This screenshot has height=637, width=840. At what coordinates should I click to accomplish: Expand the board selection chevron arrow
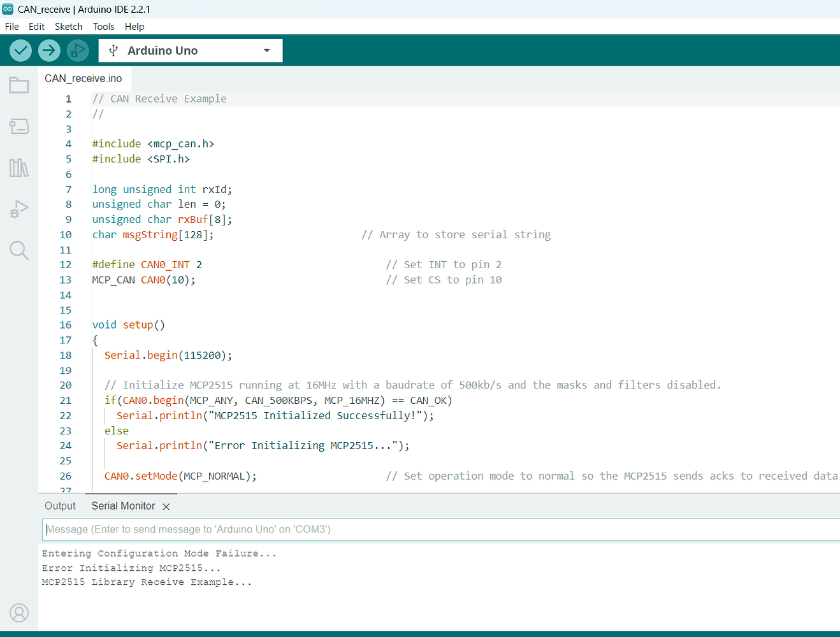click(267, 50)
